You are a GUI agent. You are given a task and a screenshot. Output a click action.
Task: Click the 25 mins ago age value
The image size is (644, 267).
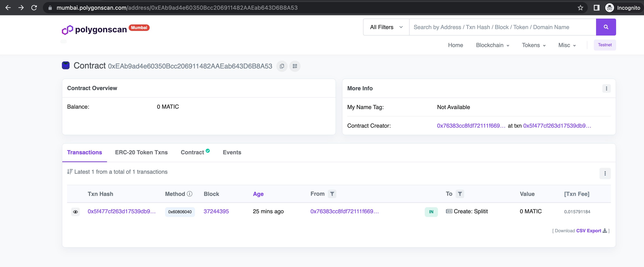[268, 211]
